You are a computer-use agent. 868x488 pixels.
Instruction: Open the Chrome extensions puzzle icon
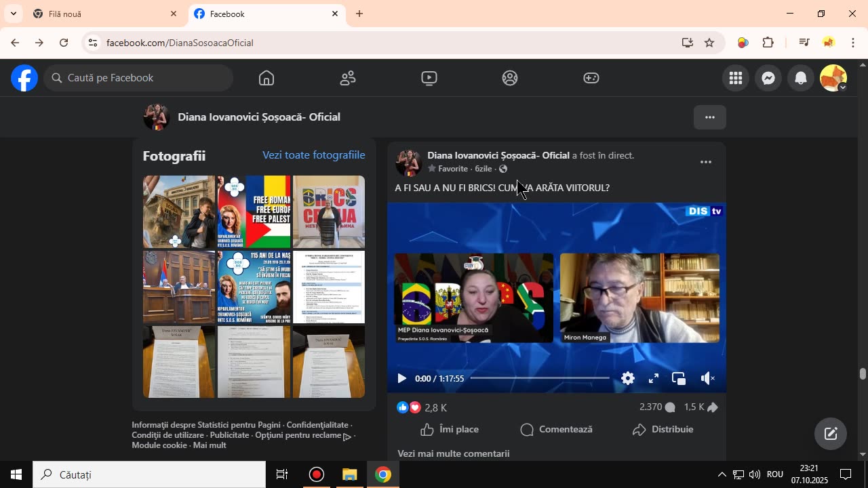tap(768, 43)
